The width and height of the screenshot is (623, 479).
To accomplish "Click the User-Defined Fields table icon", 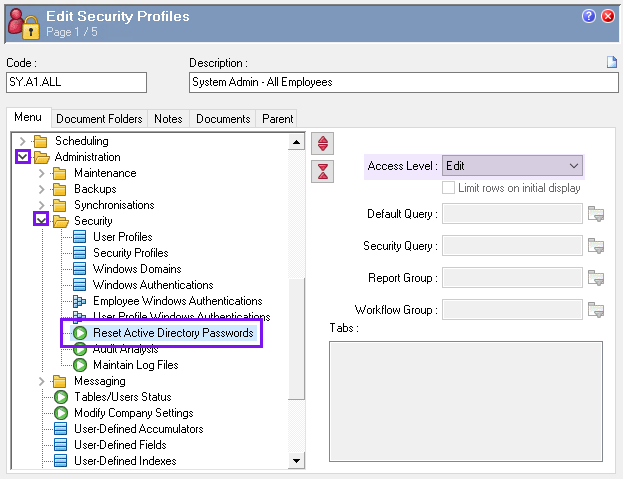I will click(60, 445).
